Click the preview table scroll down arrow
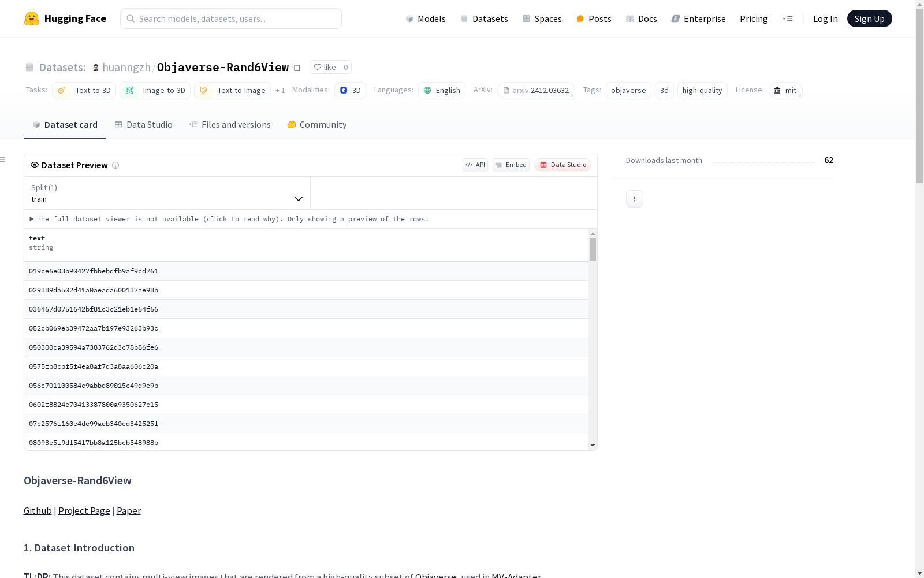Screen dimensions: 924x578 point(593,446)
